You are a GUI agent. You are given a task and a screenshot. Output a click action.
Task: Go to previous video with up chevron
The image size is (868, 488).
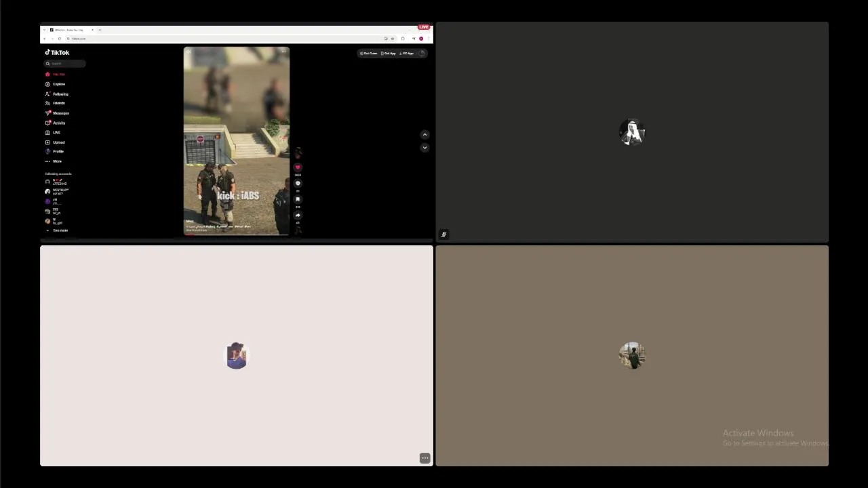coord(425,134)
